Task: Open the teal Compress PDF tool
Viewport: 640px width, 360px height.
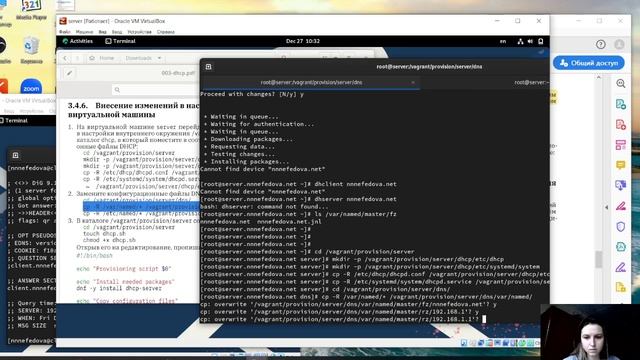Action: point(620,247)
